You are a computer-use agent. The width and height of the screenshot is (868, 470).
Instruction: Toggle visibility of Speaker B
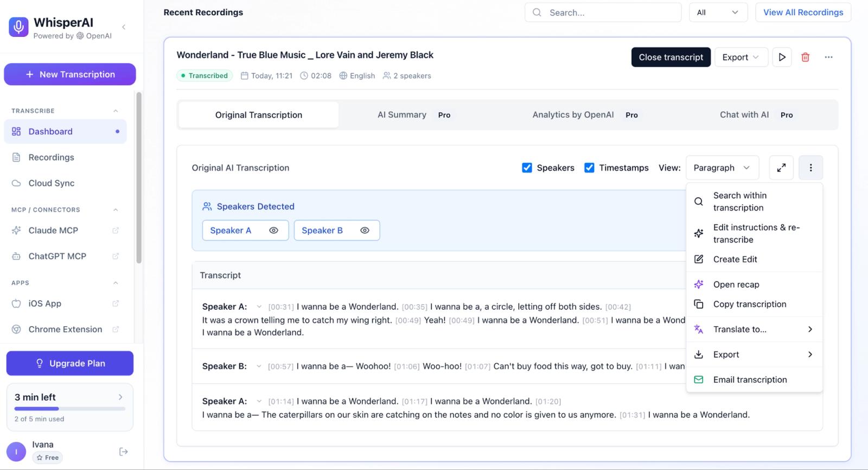[x=365, y=230]
